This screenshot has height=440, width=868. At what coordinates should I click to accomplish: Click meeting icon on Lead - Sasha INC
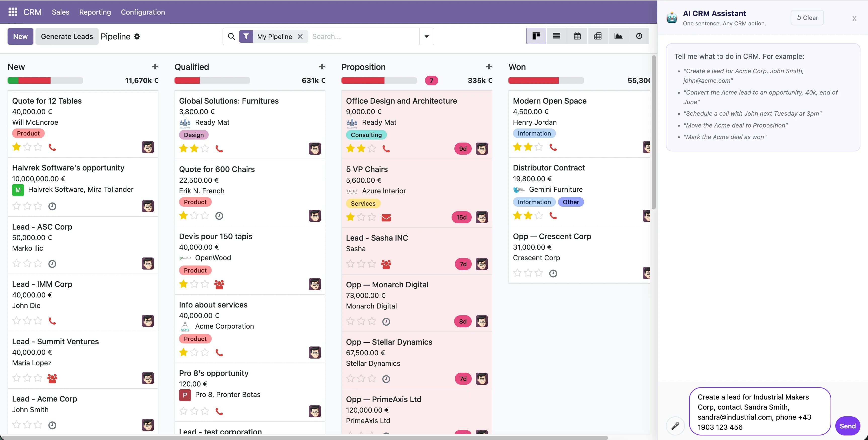tap(386, 264)
